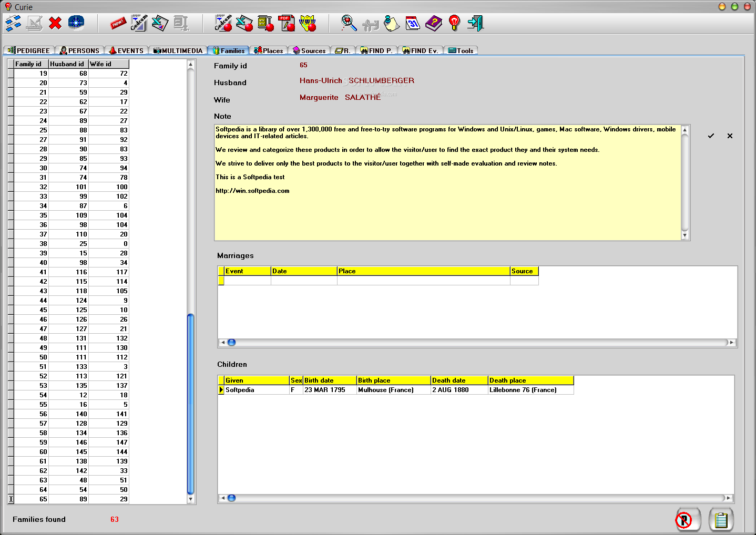Viewport: 756px width, 535px height.
Task: Cancel note edit with X icon
Action: click(730, 136)
